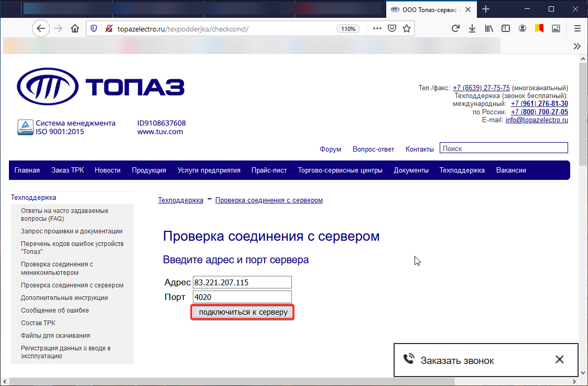Open the Library bookshelf icon
The height and width of the screenshot is (386, 588).
[489, 28]
